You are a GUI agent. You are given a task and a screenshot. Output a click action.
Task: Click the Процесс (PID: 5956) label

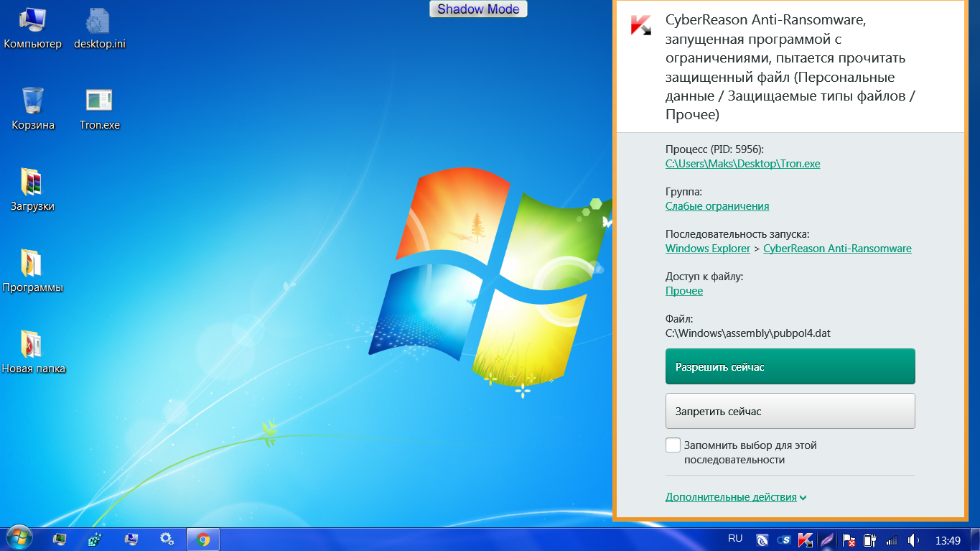click(714, 149)
